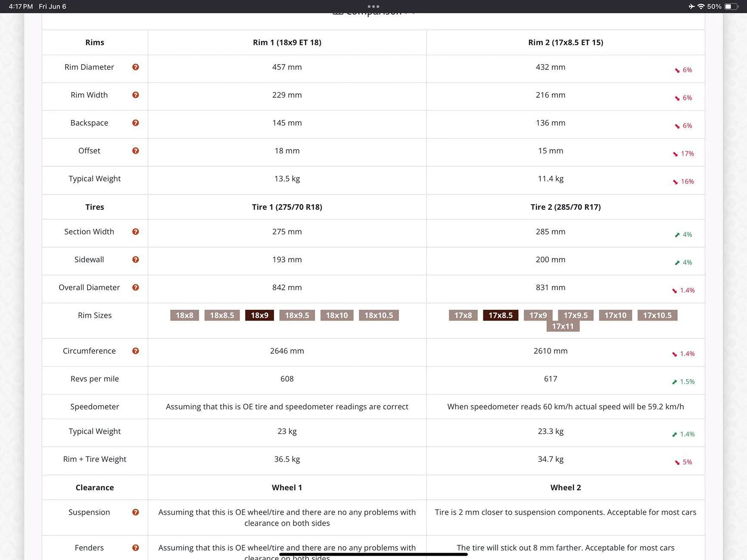This screenshot has width=747, height=560.
Task: Choose the 18x8.5 rim size option
Action: click(x=222, y=315)
